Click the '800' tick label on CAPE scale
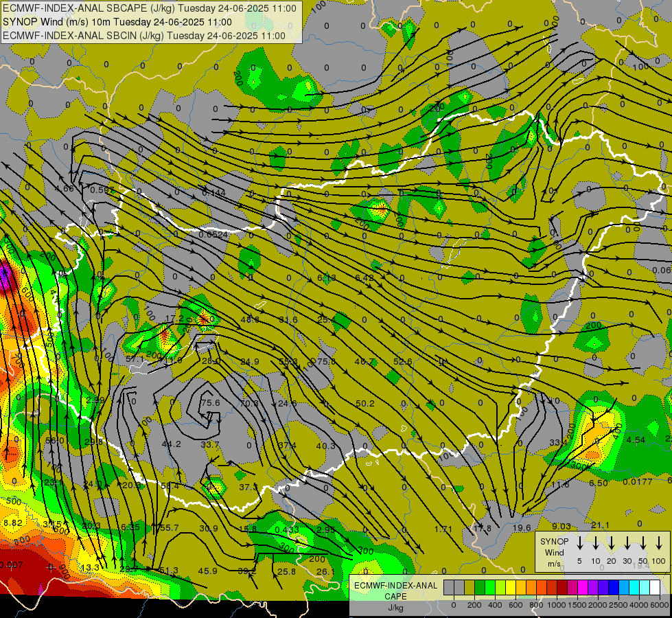This screenshot has width=672, height=618. click(x=536, y=605)
